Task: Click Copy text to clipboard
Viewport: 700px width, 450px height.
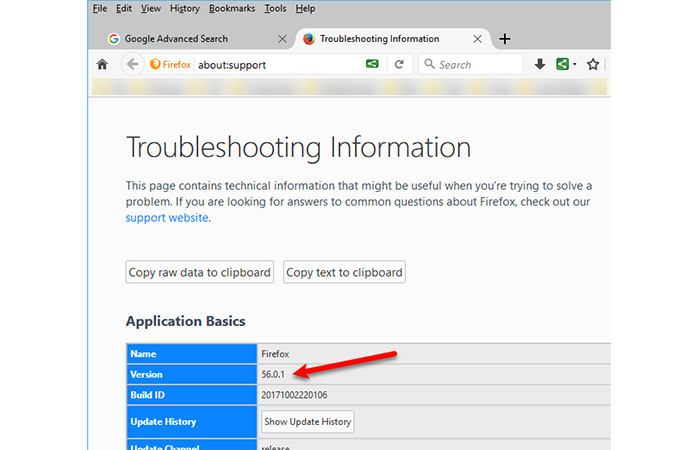Action: click(344, 272)
